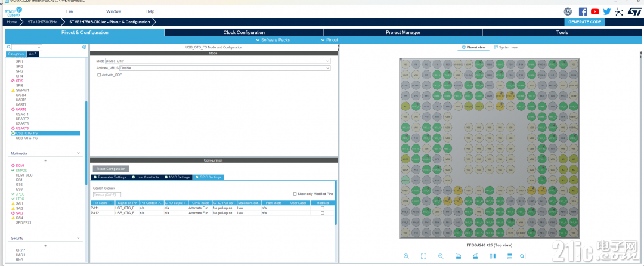Open the User Constants tab
This screenshot has height=266, width=644.
point(146,177)
